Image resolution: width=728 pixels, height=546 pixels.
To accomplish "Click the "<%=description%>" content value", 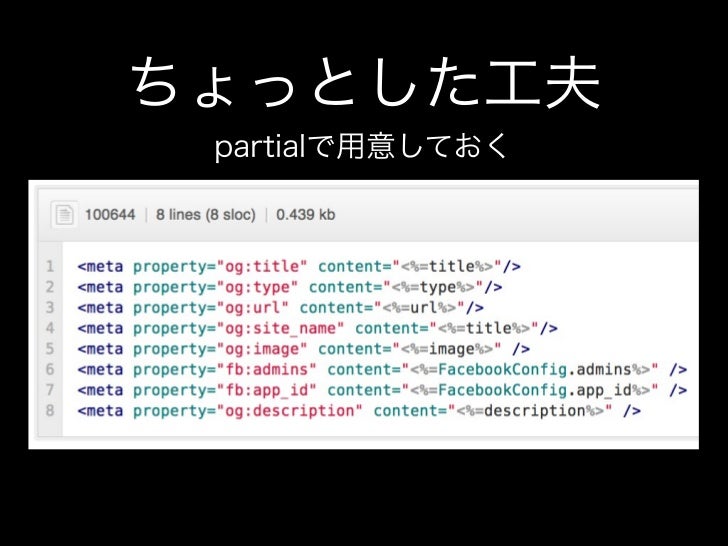I will [x=530, y=411].
